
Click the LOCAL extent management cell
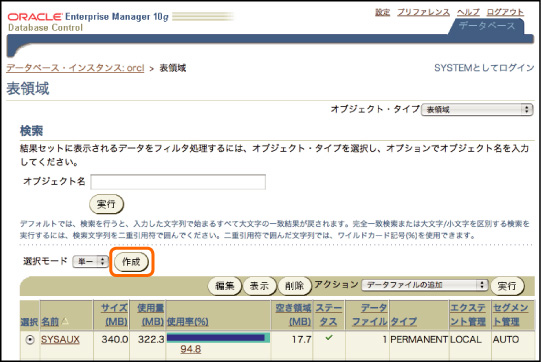tap(466, 340)
